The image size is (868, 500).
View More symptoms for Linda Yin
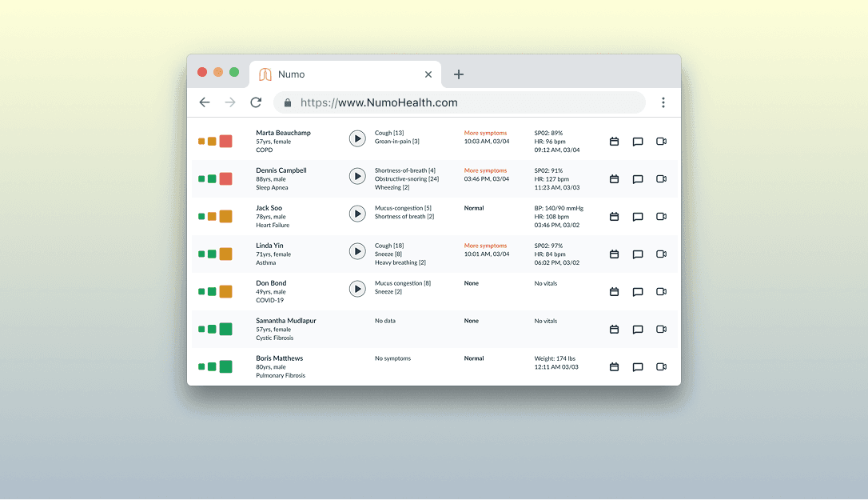pos(485,246)
